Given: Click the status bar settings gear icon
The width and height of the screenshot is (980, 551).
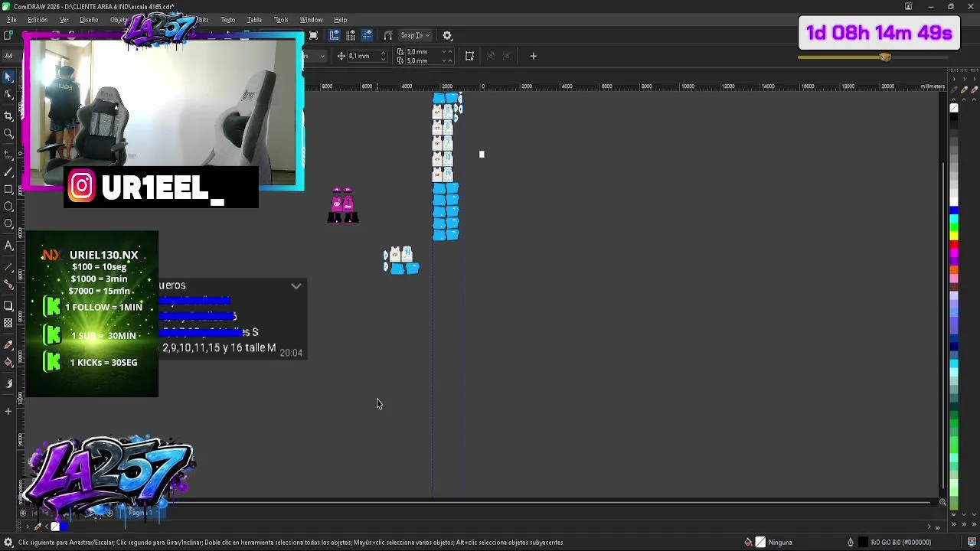Looking at the screenshot, I should click(x=8, y=543).
